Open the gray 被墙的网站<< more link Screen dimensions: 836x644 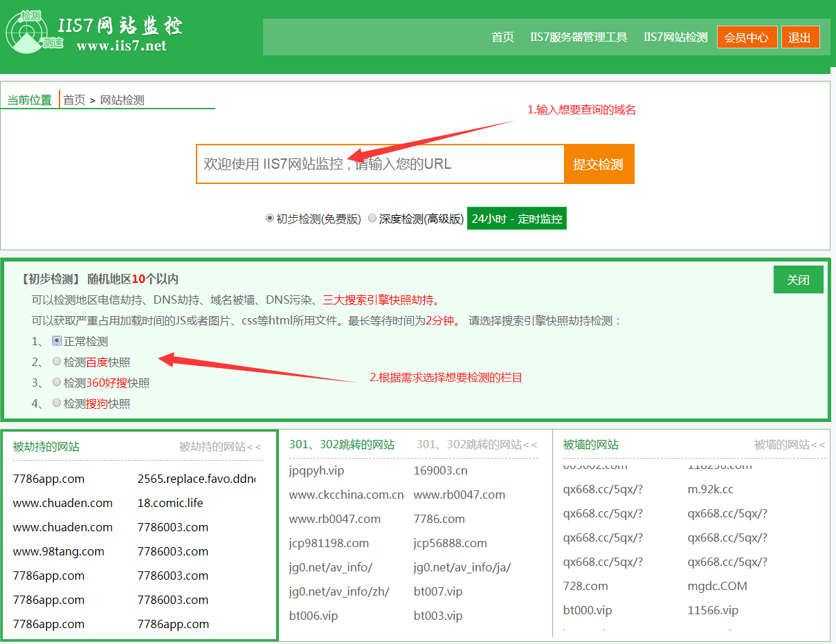[x=790, y=444]
